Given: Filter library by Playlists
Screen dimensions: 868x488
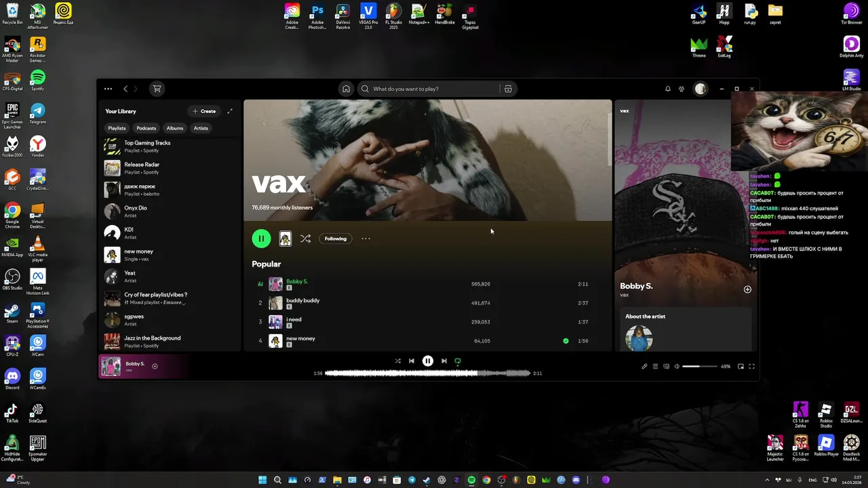Looking at the screenshot, I should [117, 128].
